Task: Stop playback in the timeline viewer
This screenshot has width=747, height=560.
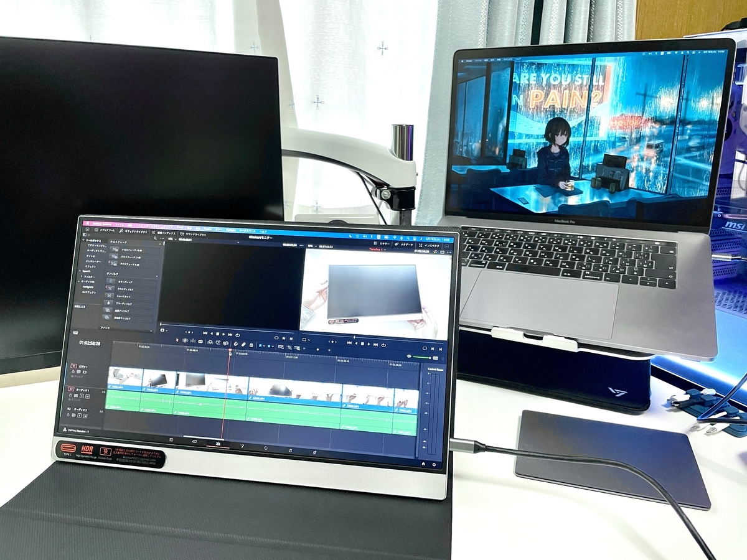Action: pyautogui.click(x=363, y=343)
